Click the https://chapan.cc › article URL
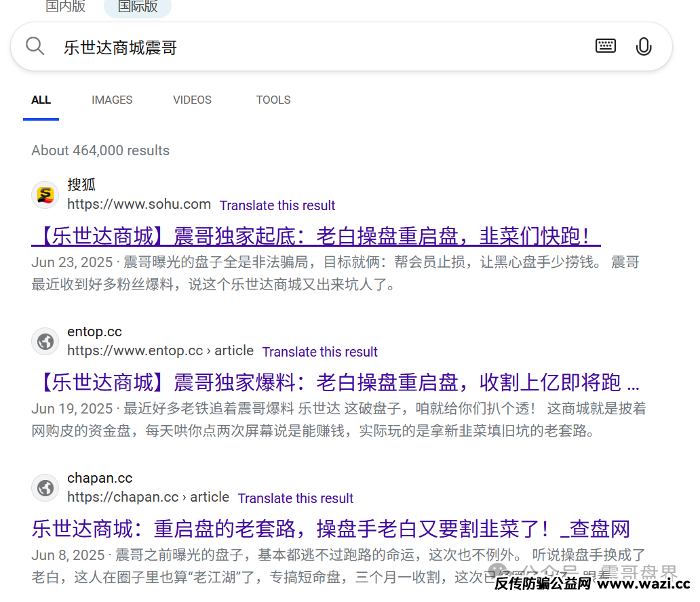The width and height of the screenshot is (700, 602). [x=149, y=497]
